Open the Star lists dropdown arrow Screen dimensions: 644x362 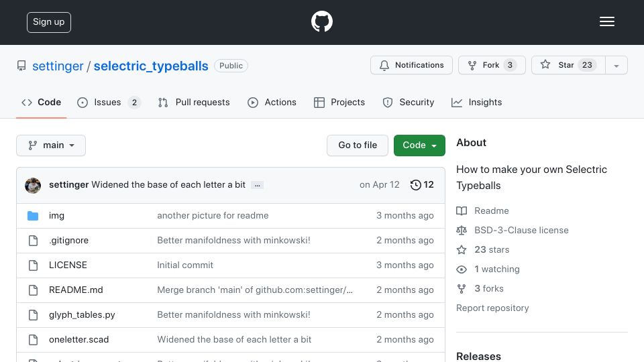coord(616,65)
